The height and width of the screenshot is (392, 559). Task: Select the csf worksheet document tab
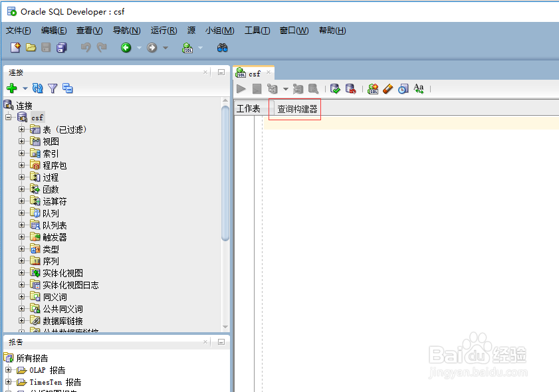point(255,74)
